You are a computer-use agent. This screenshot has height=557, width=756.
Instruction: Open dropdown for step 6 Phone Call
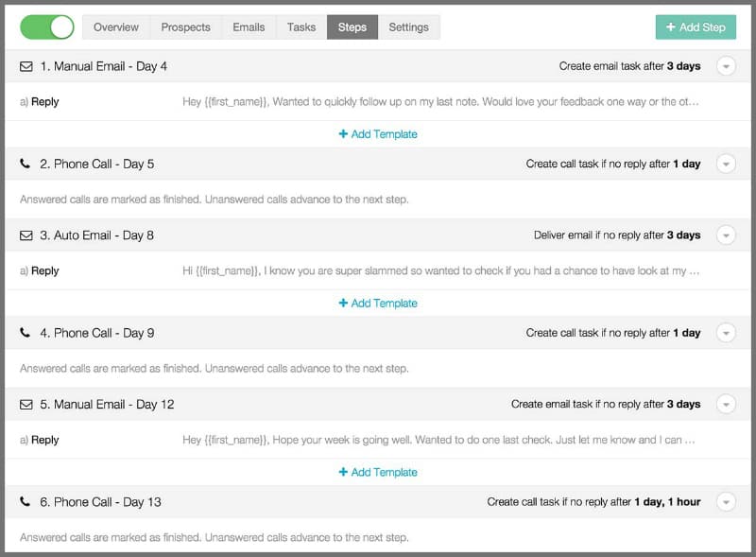[726, 502]
